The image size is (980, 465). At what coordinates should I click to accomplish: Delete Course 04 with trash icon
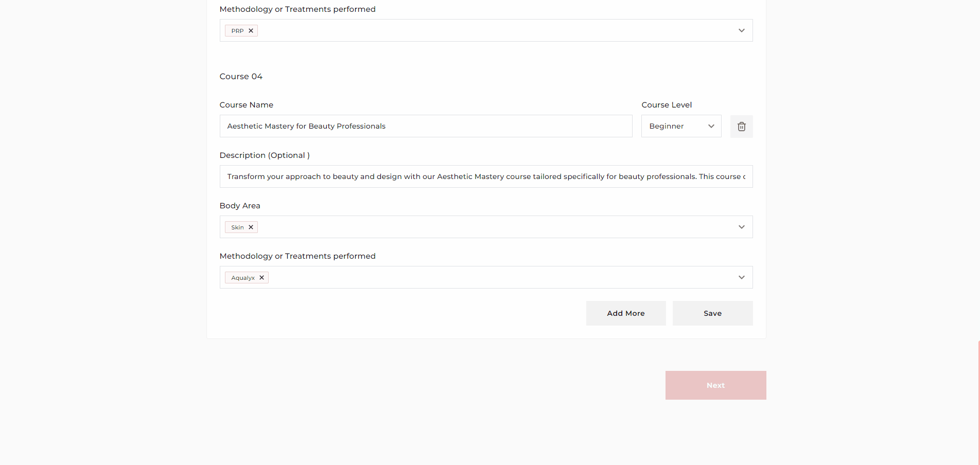pyautogui.click(x=741, y=127)
